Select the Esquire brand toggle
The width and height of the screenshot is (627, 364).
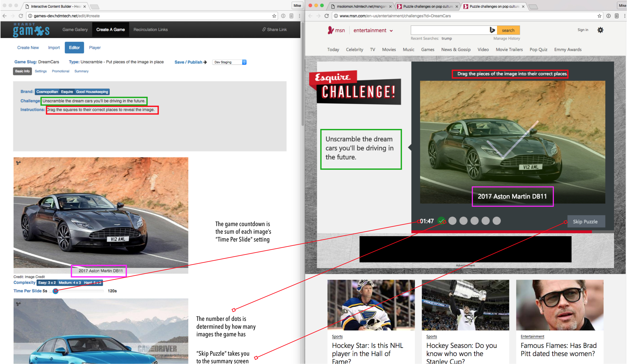[x=67, y=92]
